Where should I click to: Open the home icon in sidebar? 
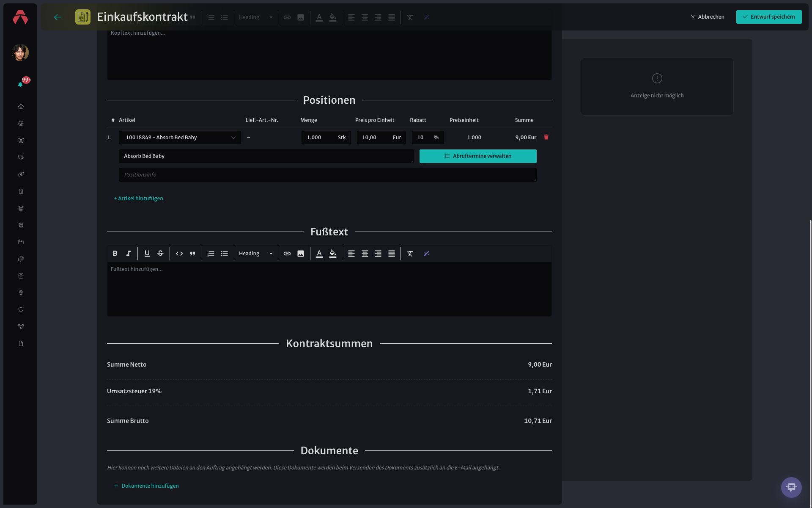21,107
